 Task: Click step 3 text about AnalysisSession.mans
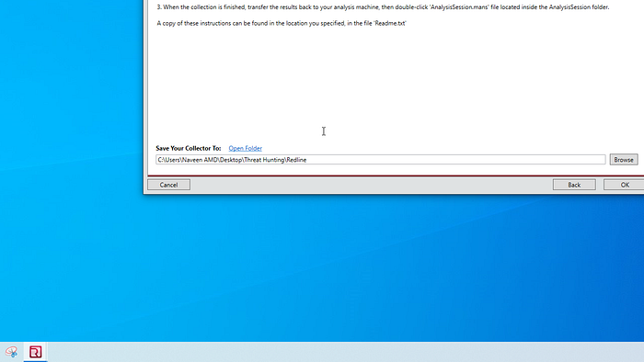click(384, 7)
